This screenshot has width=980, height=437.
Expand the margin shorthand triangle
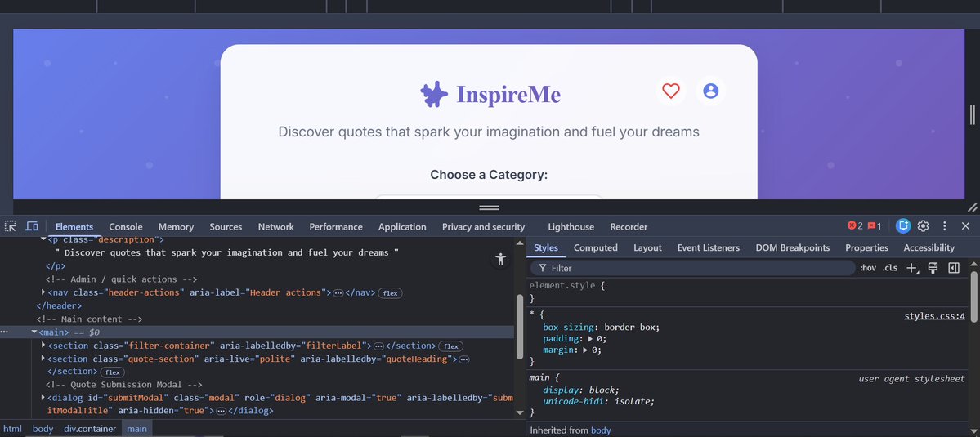click(x=586, y=350)
